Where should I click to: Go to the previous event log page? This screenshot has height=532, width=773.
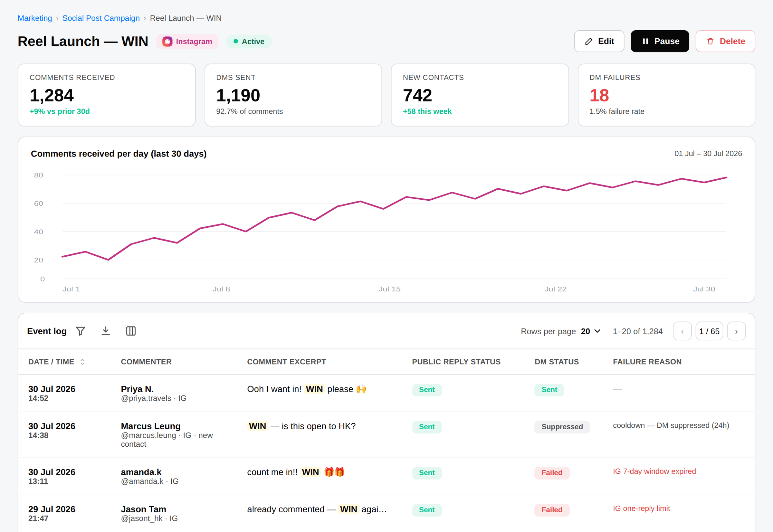(682, 331)
